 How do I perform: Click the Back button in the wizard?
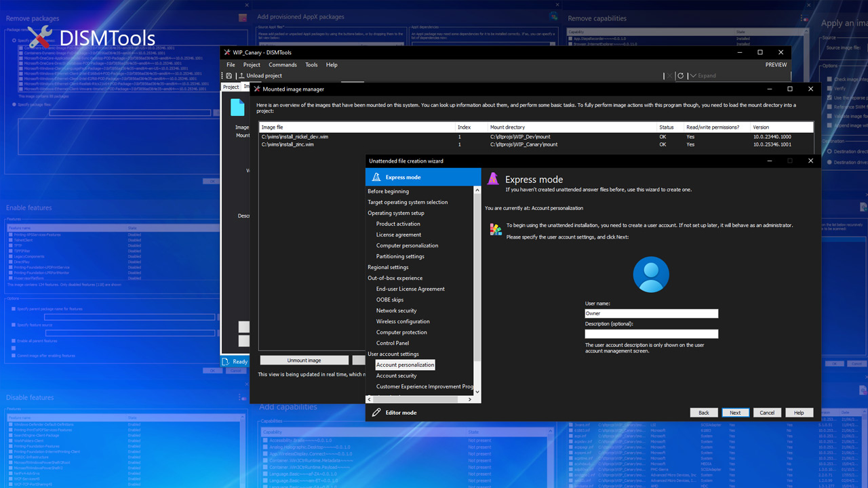click(x=704, y=412)
